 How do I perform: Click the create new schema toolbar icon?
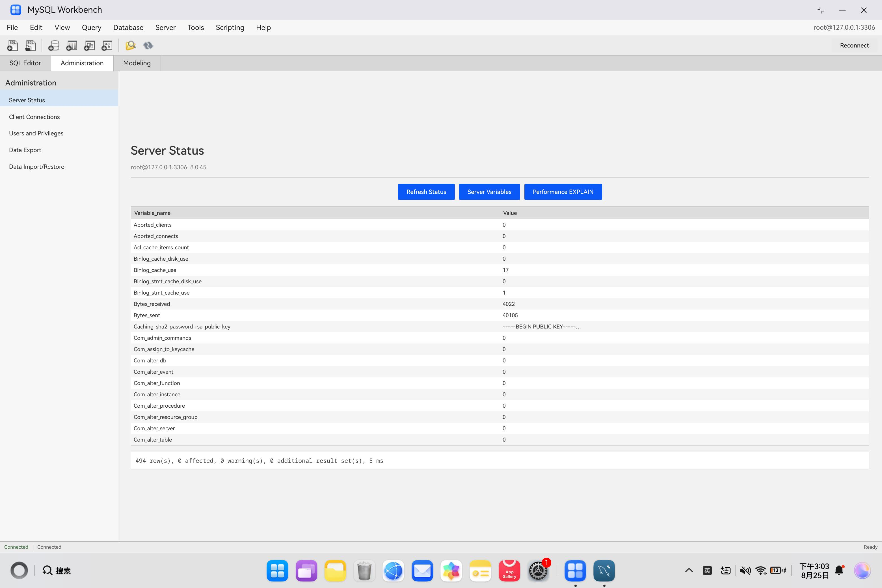[x=54, y=46]
